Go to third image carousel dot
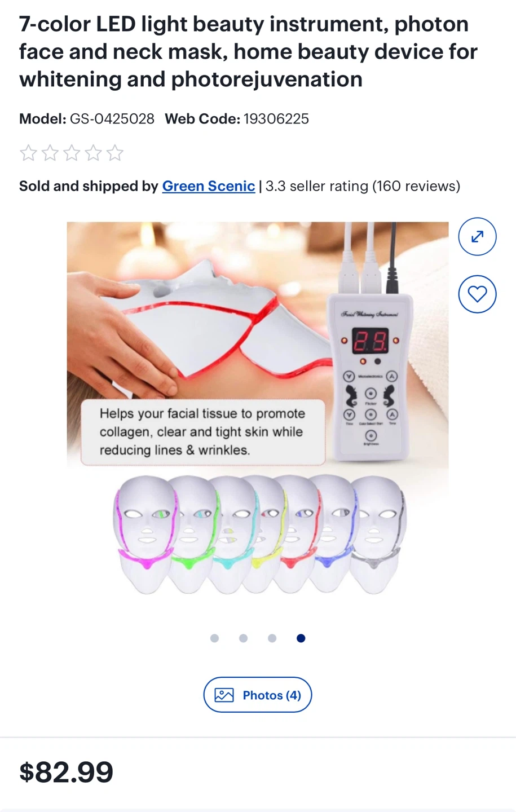Viewport: 516px width, 812px height. click(x=272, y=638)
